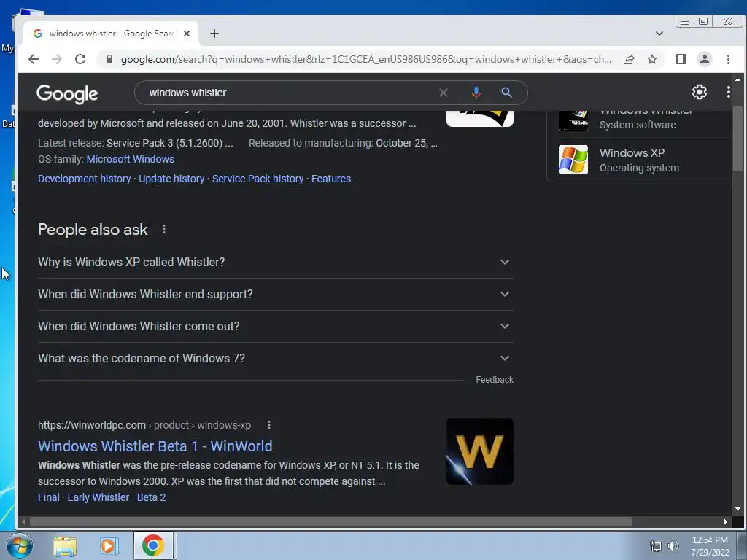The height and width of the screenshot is (560, 747).
Task: Open Windows Explorer from taskbar
Action: coord(65,545)
